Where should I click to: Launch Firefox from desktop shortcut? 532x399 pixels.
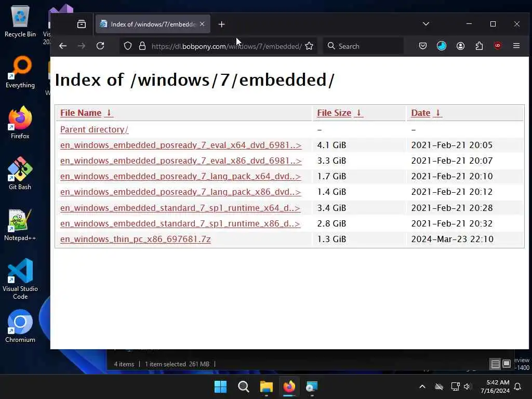point(20,123)
